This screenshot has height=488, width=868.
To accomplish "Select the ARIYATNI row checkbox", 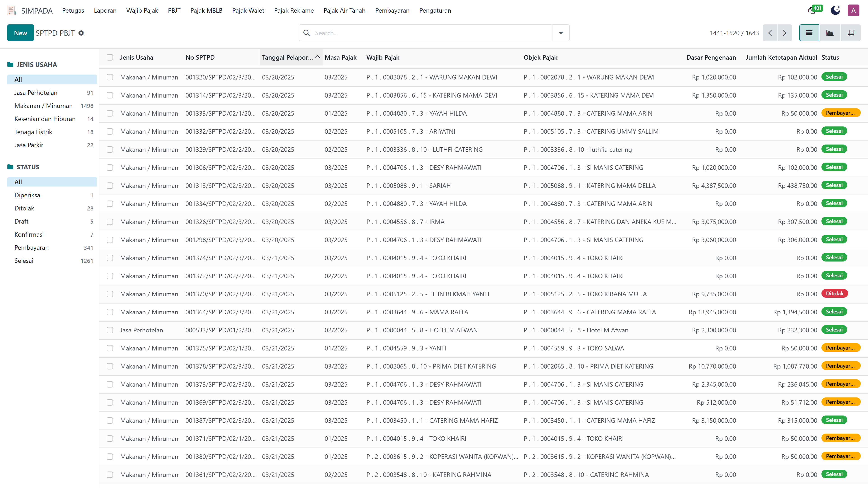I will 110,131.
